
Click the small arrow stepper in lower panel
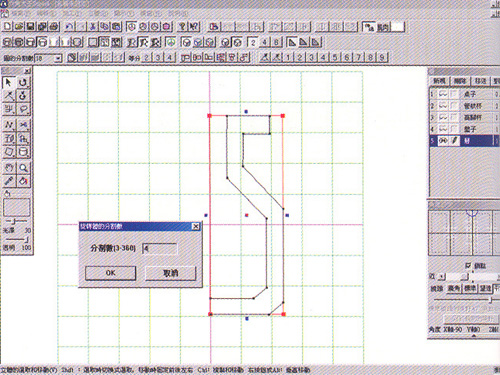coord(441,276)
